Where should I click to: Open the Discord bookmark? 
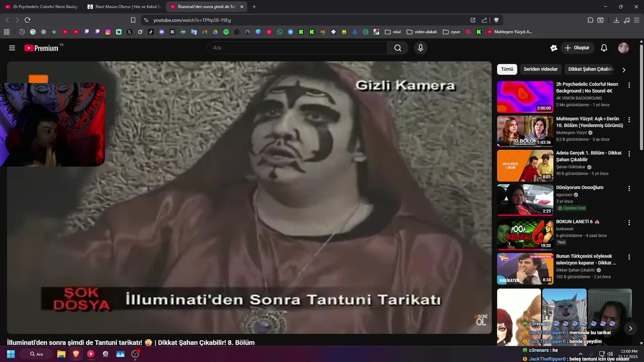pyautogui.click(x=162, y=32)
